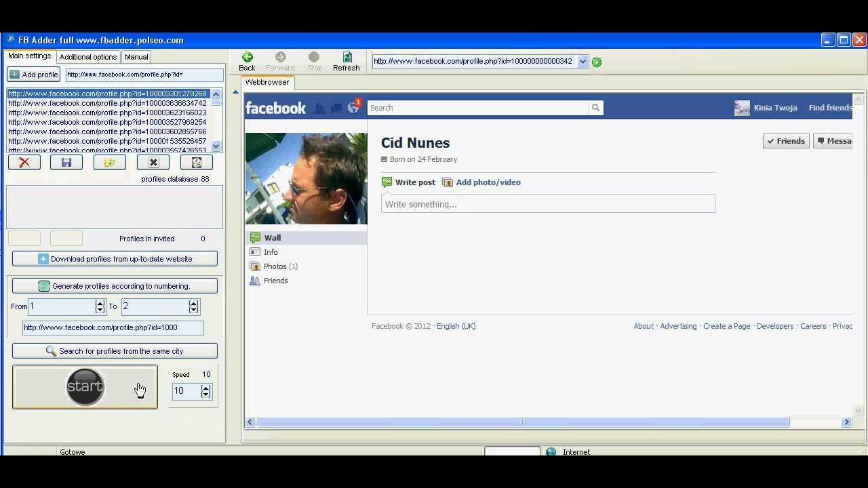Viewport: 868px width, 488px height.
Task: Open Facebook notifications globe icon
Action: click(x=353, y=108)
